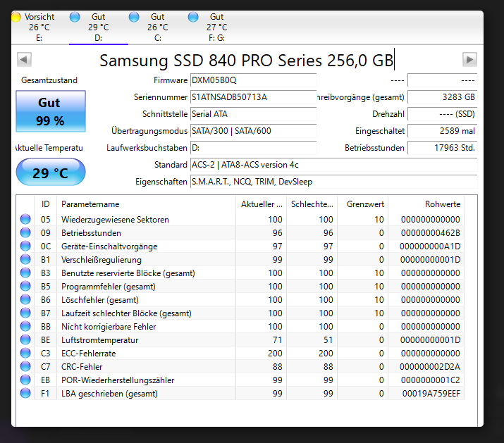Click the Eigenschaften field with S.M.A.R.T., NCQ
The width and height of the screenshot is (504, 443).
point(333,182)
